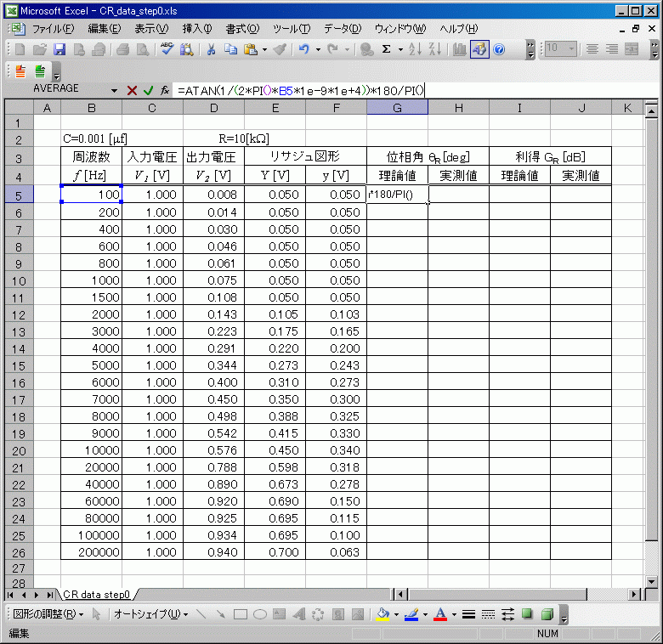Screen dimensions: 663x644
Task: Select the Oval drawing tool
Action: tap(260, 614)
